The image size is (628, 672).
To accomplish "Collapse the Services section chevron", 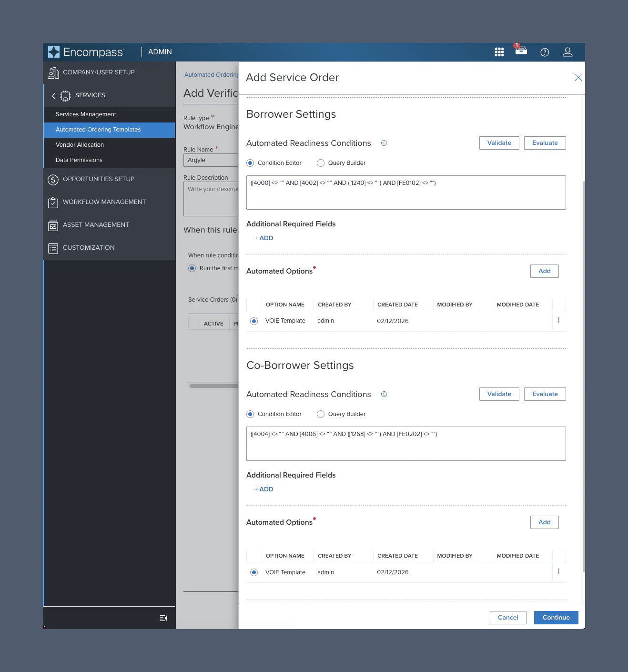I will click(x=53, y=95).
